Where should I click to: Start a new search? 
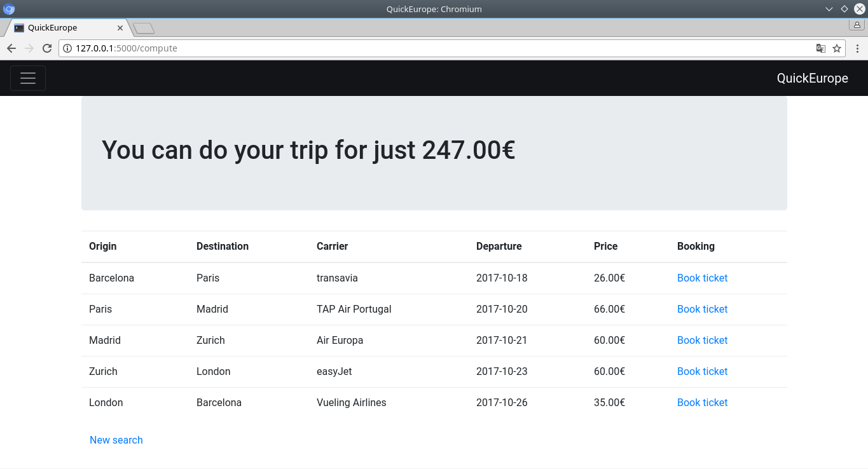point(116,440)
